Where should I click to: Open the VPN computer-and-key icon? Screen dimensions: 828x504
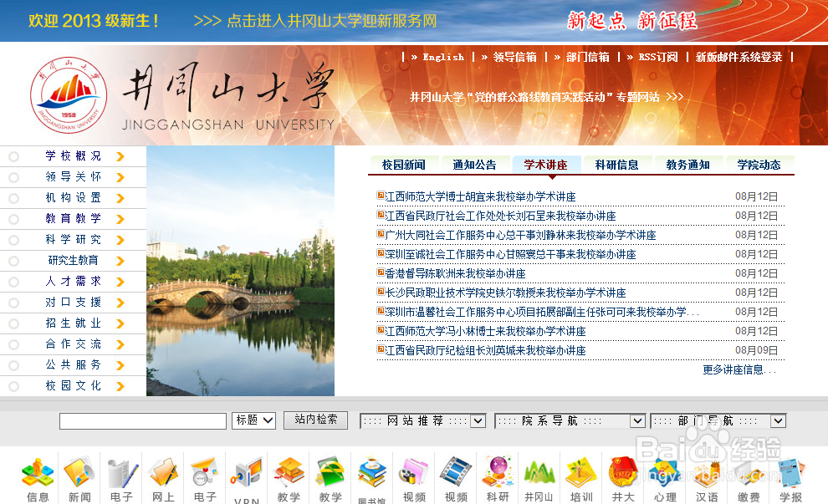point(247,472)
